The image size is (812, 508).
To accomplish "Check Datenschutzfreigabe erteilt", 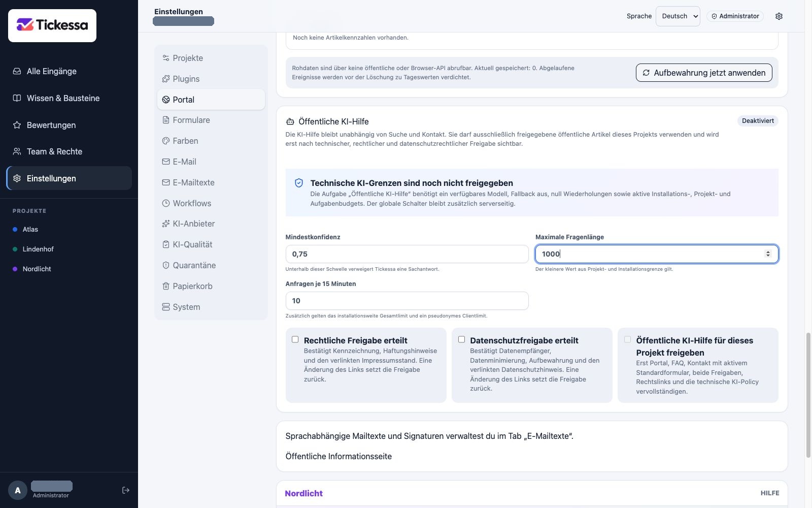I will pos(461,339).
